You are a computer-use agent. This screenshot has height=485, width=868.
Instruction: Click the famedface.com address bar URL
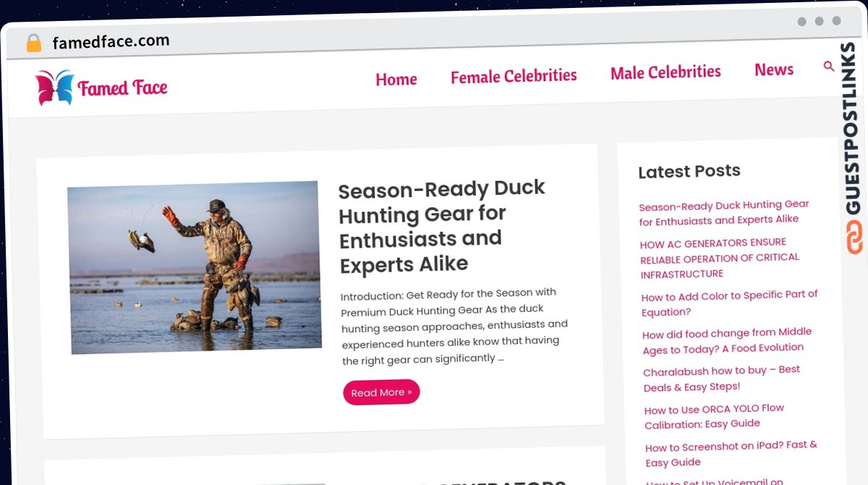(111, 42)
